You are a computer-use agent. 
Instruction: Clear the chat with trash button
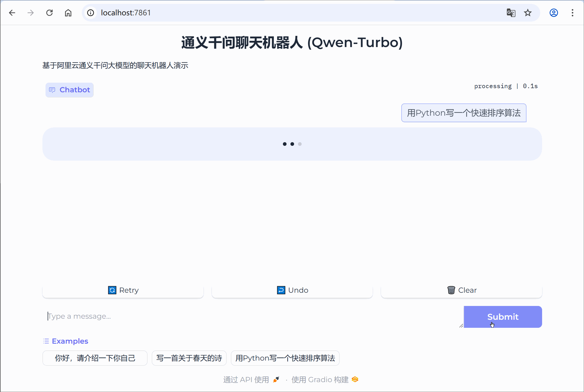coord(461,290)
